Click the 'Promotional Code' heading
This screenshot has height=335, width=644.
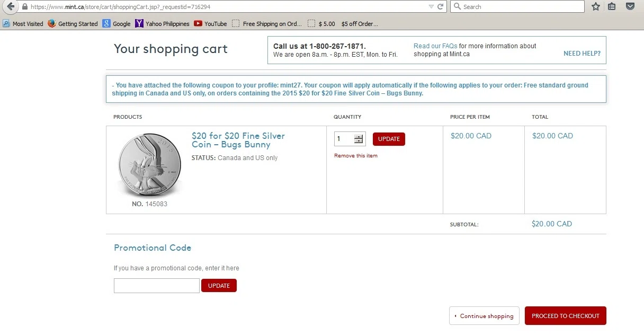(x=153, y=248)
